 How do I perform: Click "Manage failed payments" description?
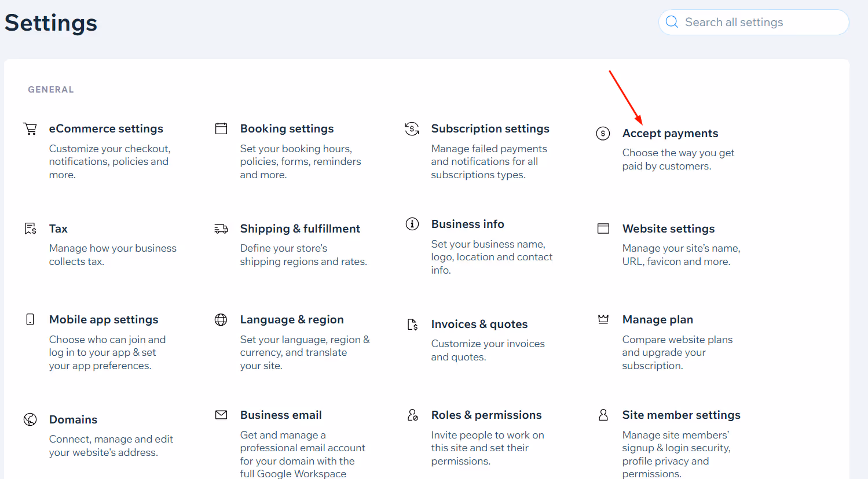pyautogui.click(x=489, y=161)
